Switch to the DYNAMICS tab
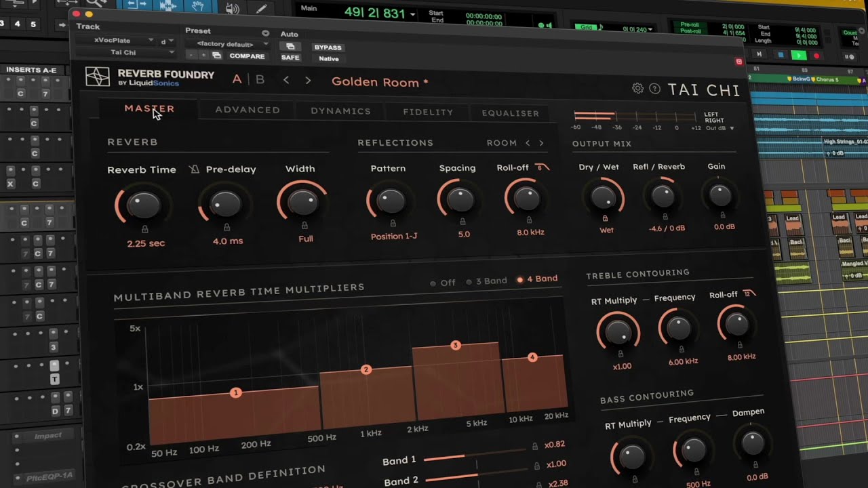 point(340,111)
